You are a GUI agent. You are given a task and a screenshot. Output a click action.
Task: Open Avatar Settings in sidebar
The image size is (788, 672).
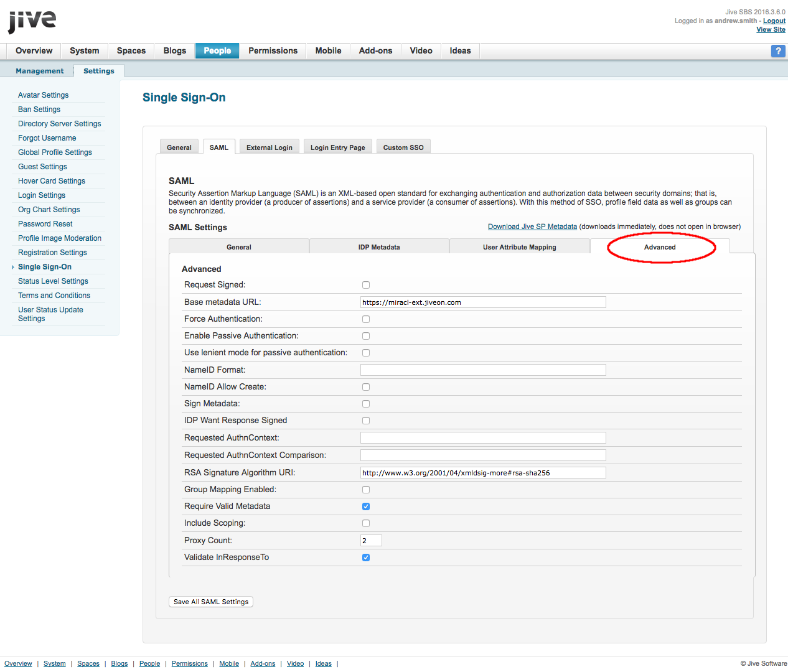point(44,95)
